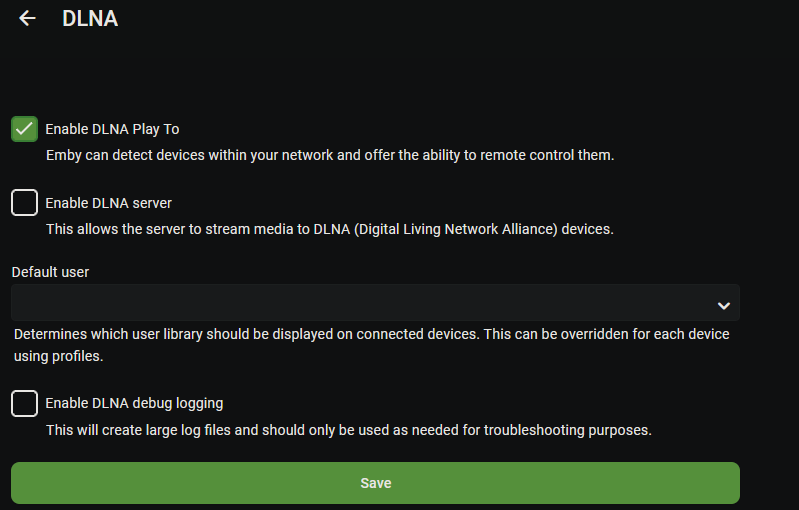Click the "Enable DLNA server" label text
The height and width of the screenshot is (510, 799).
click(x=109, y=203)
